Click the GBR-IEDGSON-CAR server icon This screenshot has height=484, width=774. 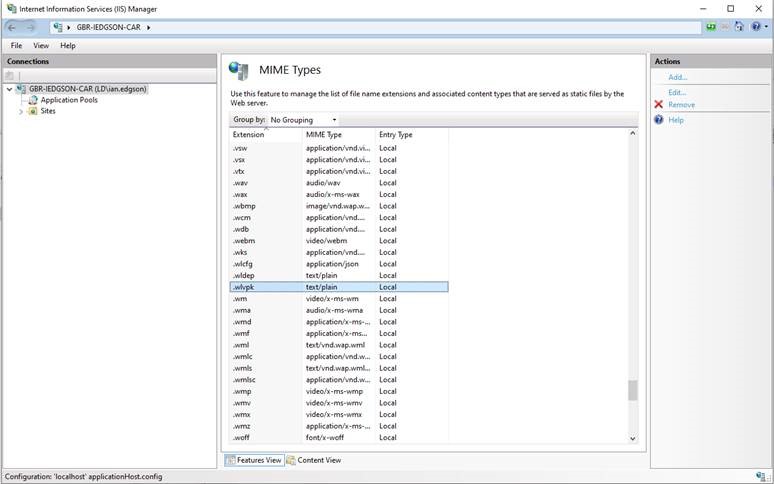click(x=21, y=89)
